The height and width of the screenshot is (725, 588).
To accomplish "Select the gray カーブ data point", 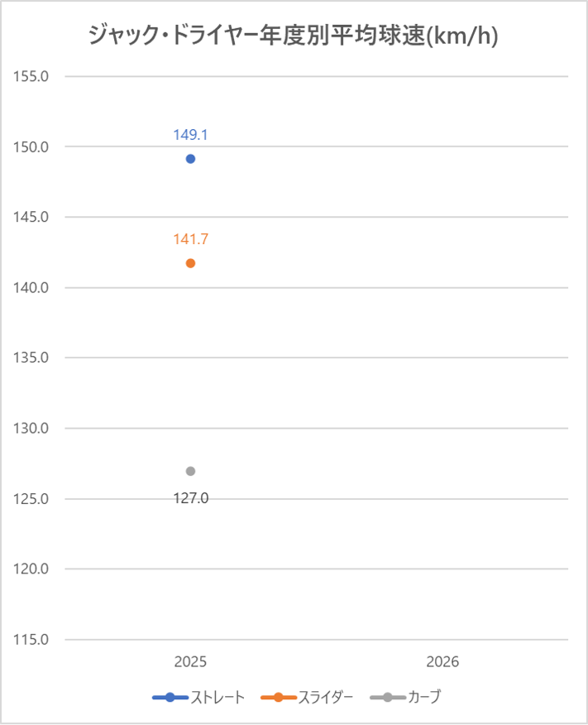I will [x=190, y=471].
